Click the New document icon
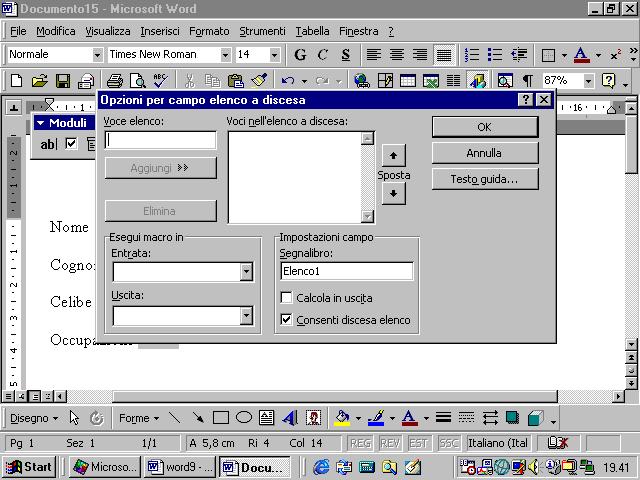This screenshot has width=640, height=480. coord(16,81)
